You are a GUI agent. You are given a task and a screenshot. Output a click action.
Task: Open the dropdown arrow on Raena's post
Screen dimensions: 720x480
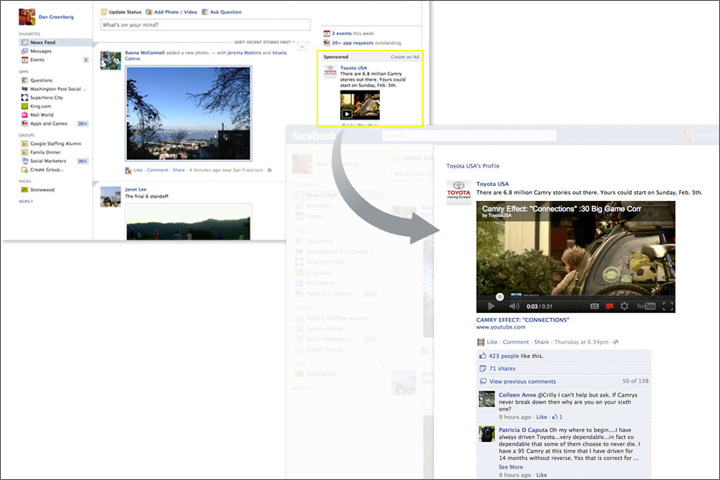[x=302, y=46]
